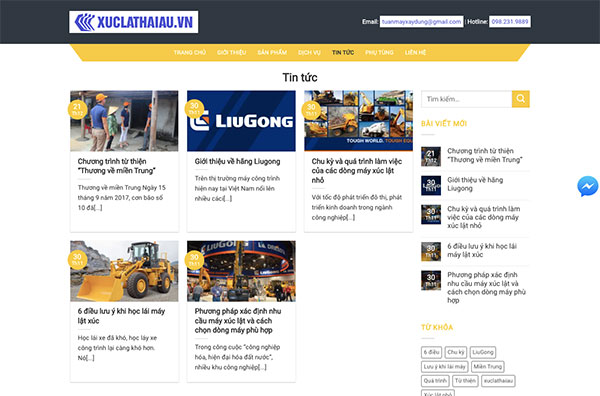Click the date badge 21 on charity article
The width and height of the screenshot is (600, 396).
pyautogui.click(x=77, y=109)
